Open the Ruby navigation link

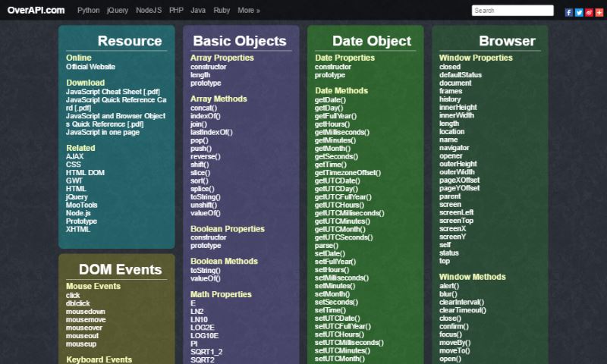pos(222,11)
